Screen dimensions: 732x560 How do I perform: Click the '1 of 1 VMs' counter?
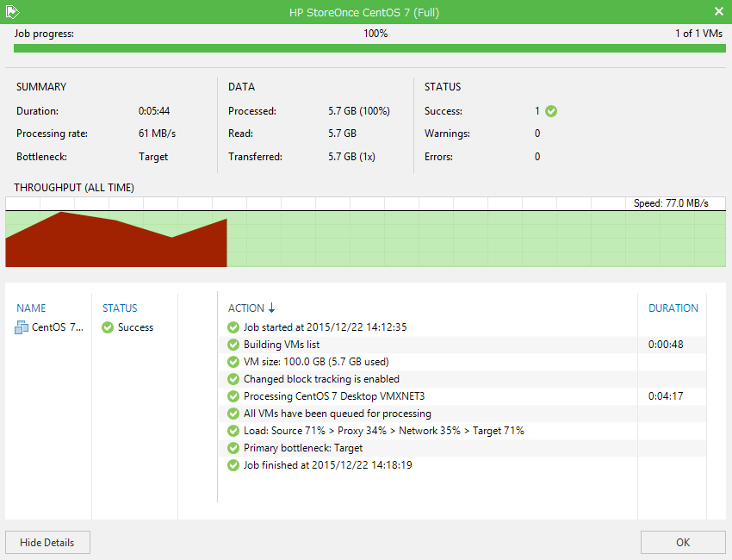pos(699,34)
